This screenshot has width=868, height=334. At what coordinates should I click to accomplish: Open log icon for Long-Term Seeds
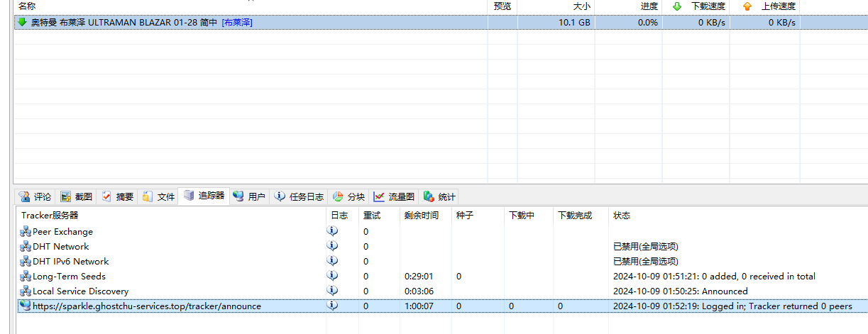(x=332, y=276)
